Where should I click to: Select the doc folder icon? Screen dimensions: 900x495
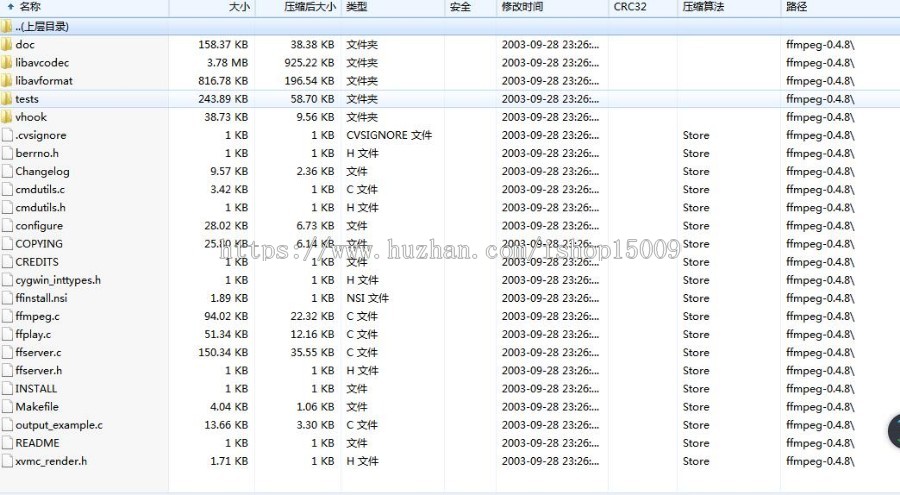pyautogui.click(x=6, y=44)
